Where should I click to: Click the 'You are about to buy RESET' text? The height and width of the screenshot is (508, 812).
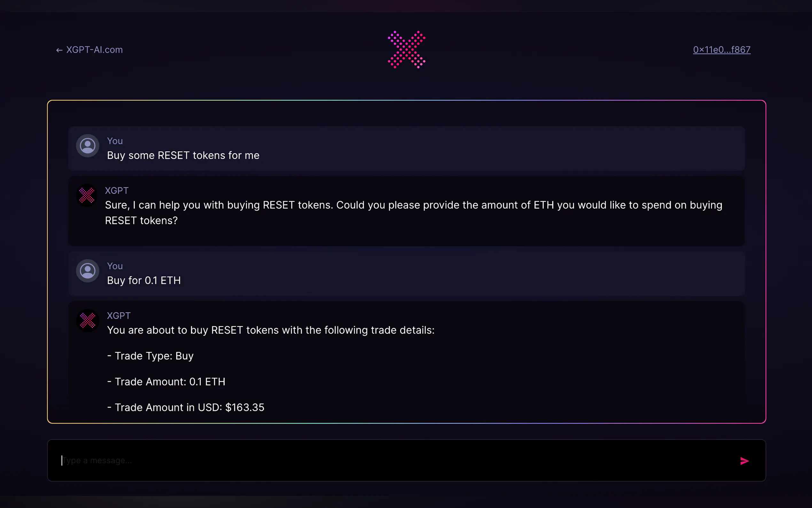point(270,330)
